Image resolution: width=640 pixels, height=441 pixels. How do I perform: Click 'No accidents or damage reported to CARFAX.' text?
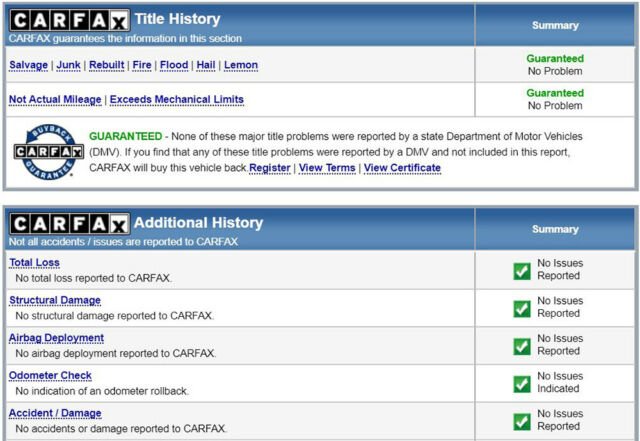pos(121,428)
